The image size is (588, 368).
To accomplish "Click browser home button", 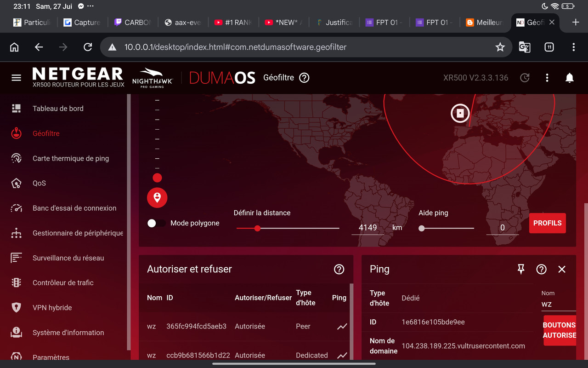I will [x=15, y=47].
